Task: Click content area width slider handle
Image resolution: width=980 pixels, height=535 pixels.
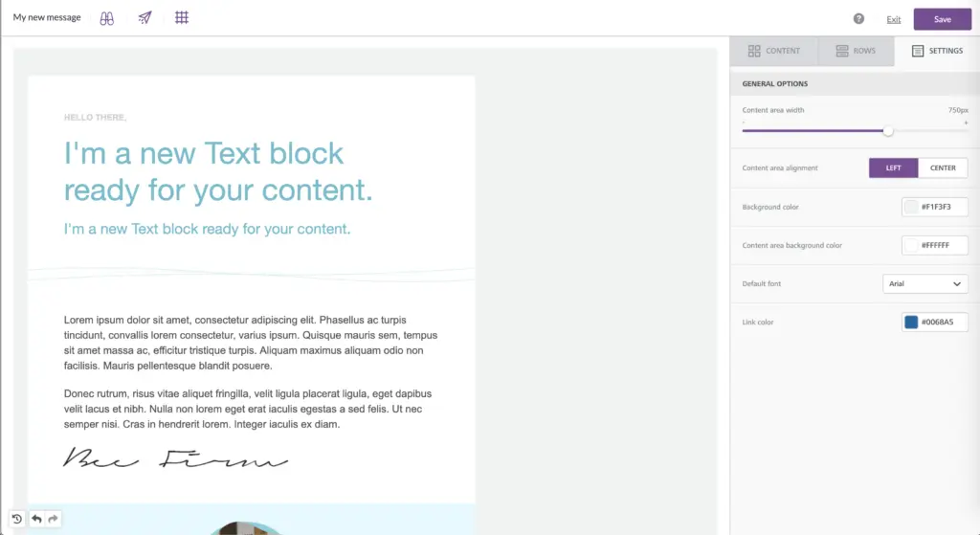Action: (x=888, y=131)
